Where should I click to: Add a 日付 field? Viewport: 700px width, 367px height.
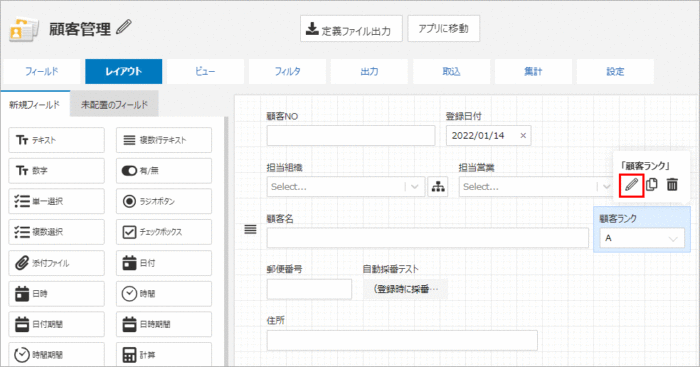(x=164, y=263)
